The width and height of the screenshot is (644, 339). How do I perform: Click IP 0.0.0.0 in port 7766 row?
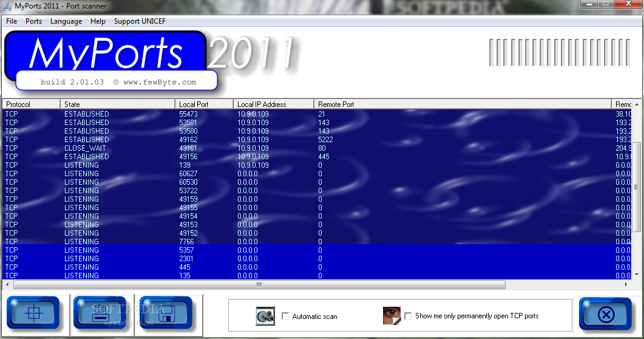click(x=248, y=241)
